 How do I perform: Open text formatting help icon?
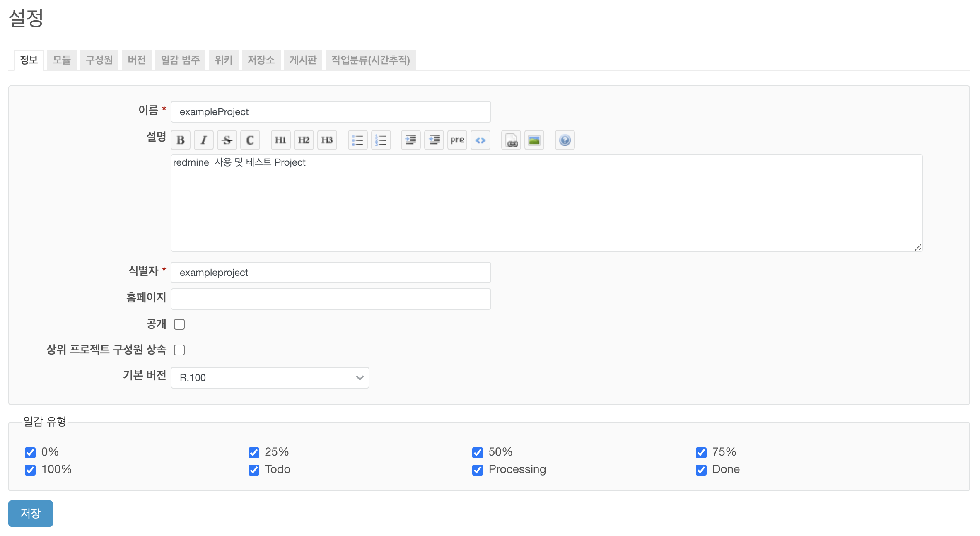(565, 140)
